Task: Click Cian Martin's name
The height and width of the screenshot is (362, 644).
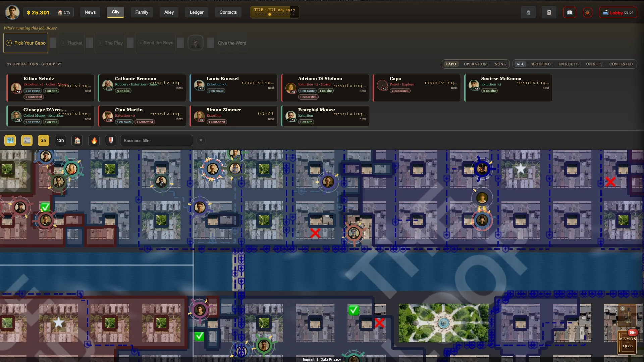Action: 129,110
